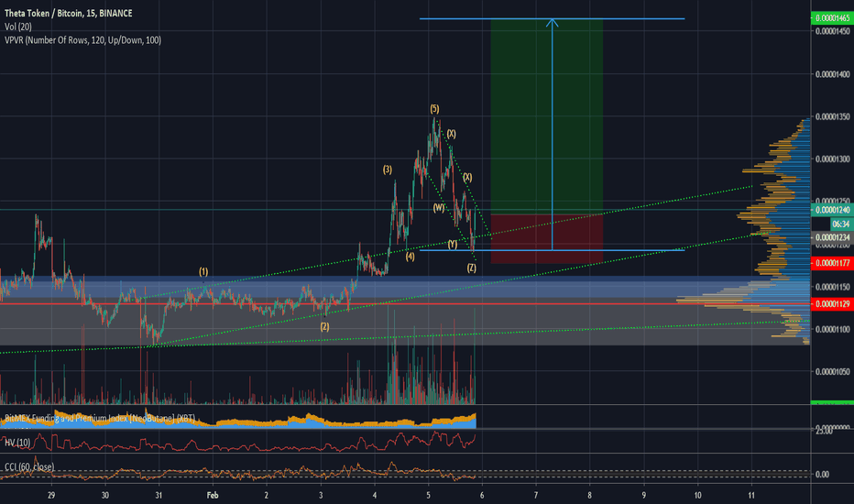Click the 0.00001400 price axis label

point(832,74)
